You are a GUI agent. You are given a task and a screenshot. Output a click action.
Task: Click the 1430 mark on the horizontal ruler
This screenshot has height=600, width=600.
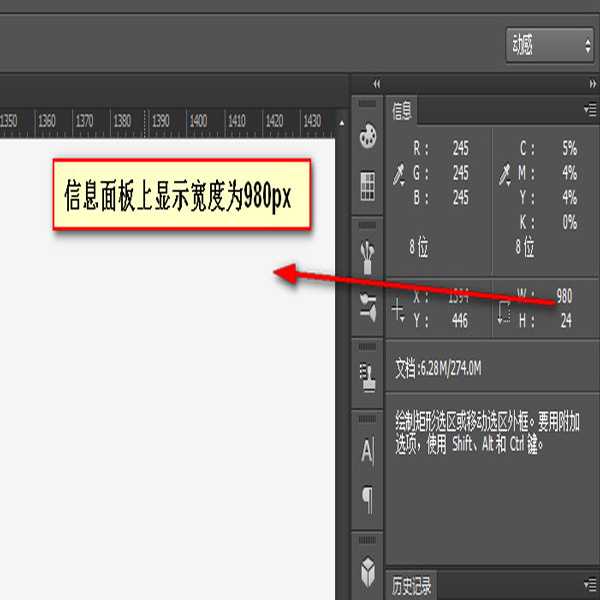point(312,121)
